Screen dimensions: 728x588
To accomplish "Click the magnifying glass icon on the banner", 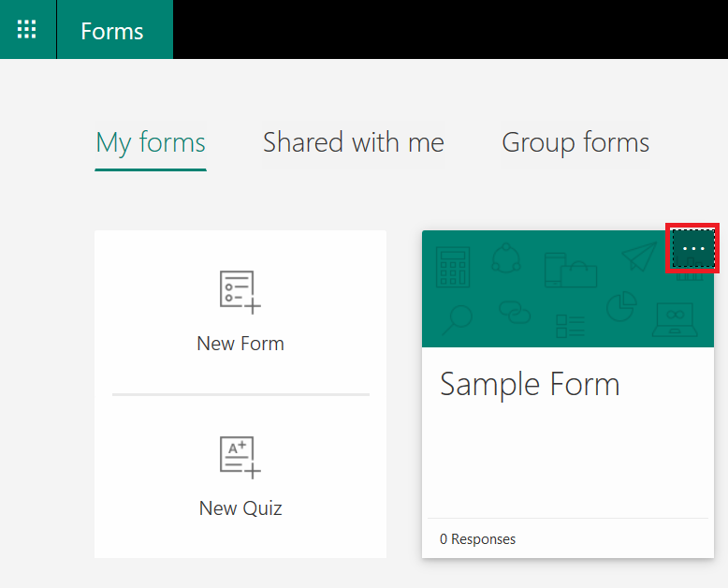I will click(x=458, y=319).
